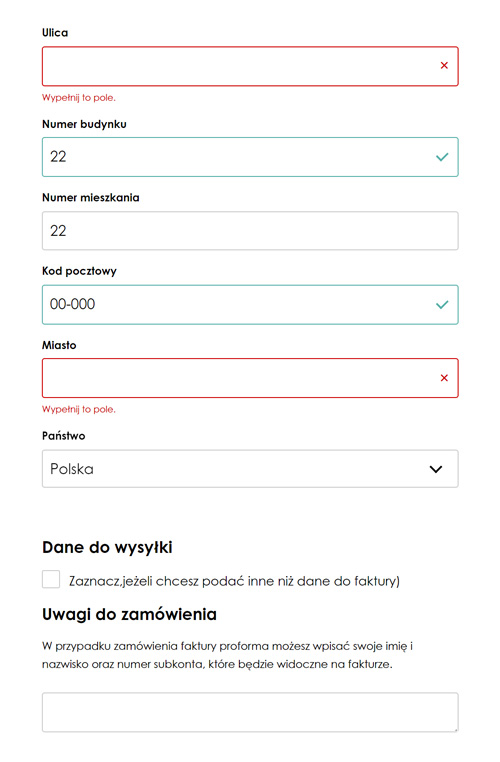The width and height of the screenshot is (500, 762).
Task: Open the Polska country selector
Action: pyautogui.click(x=250, y=469)
